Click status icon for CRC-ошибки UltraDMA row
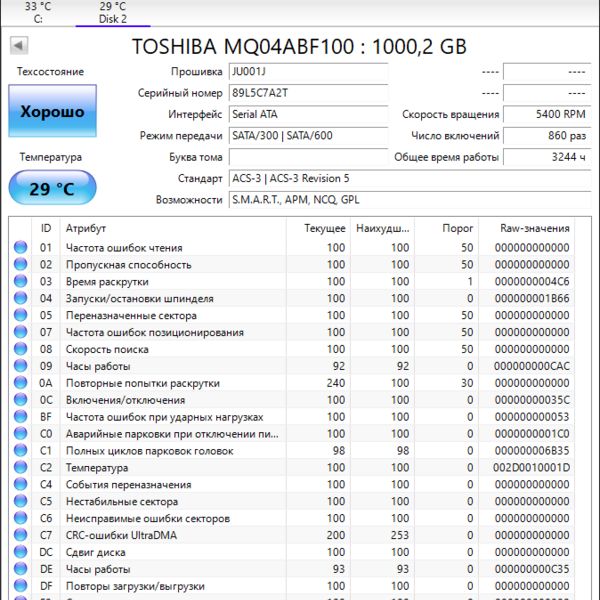Viewport: 600px width, 600px height. pyautogui.click(x=21, y=535)
